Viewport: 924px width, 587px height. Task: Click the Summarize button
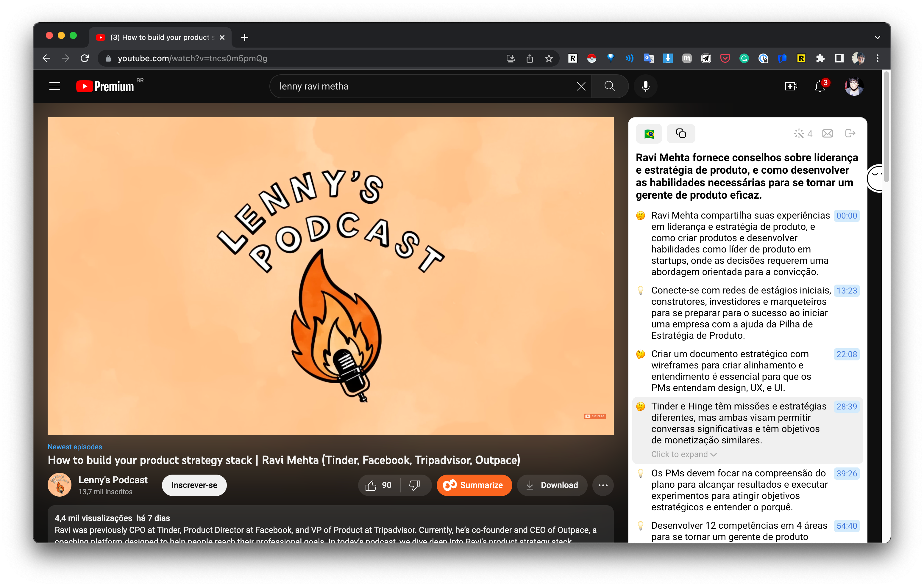pos(474,485)
